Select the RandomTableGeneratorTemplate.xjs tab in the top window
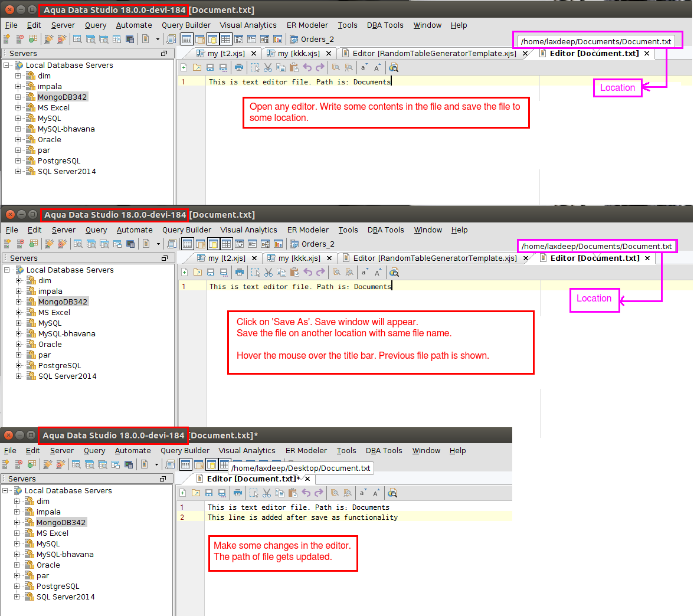 click(434, 54)
